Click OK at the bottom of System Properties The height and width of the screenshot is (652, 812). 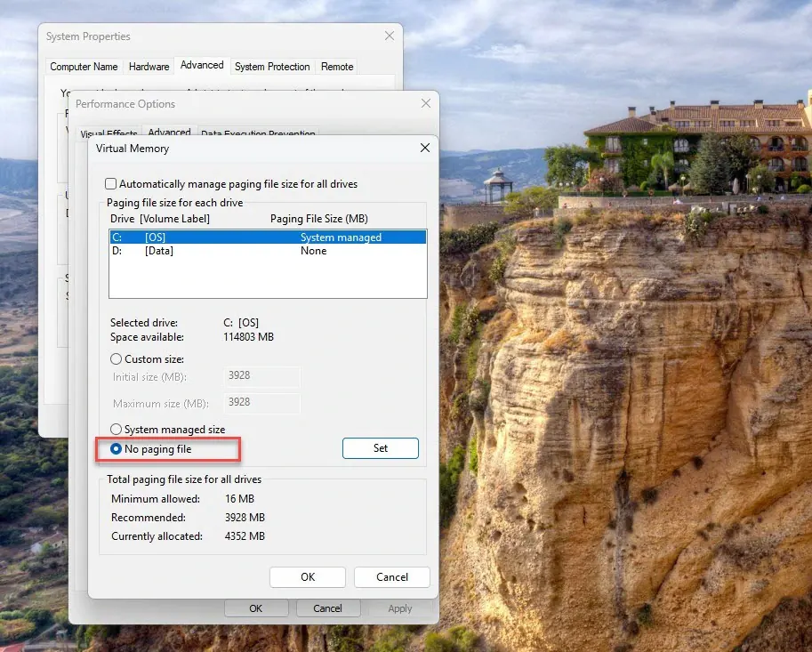tap(256, 608)
